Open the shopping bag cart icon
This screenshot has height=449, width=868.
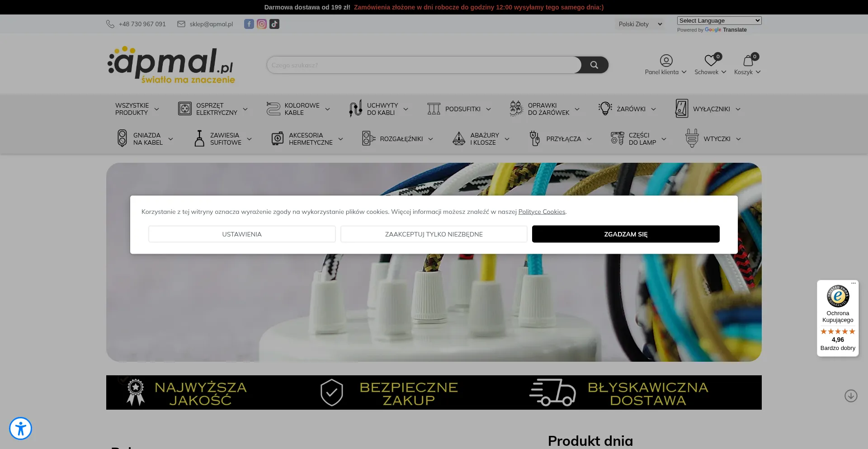click(748, 60)
